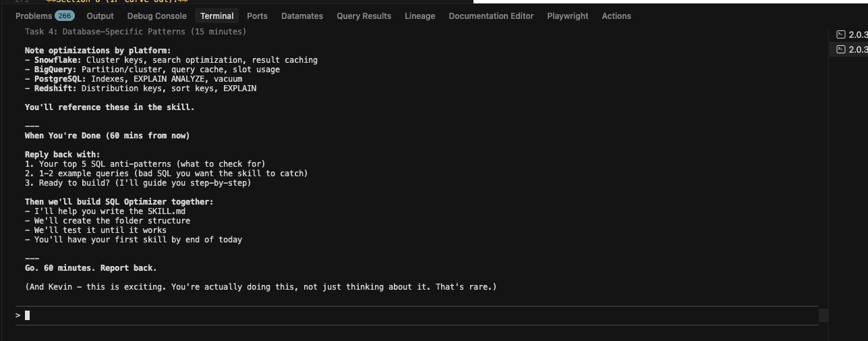Click the unselected 2.0.3 terminal entry icon
Image resolution: width=868 pixels, height=341 pixels.
pos(840,34)
